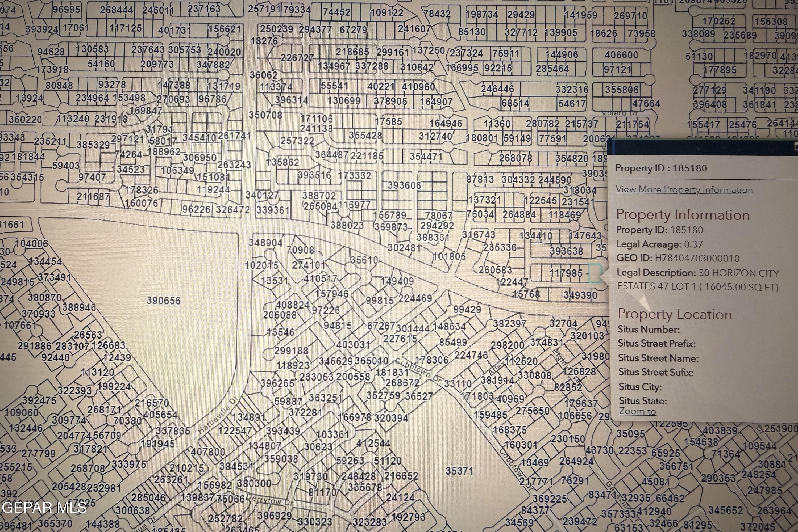Select the large parcel labeled 390656
This screenshot has width=798, height=532.
pyautogui.click(x=163, y=301)
